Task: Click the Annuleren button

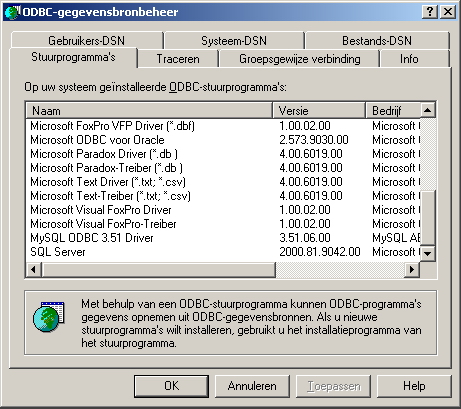Action: click(252, 386)
